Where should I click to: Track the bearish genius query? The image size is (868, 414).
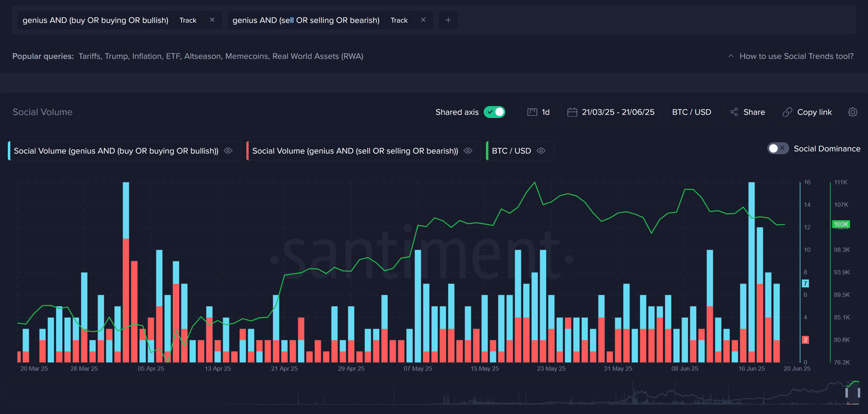(x=399, y=20)
